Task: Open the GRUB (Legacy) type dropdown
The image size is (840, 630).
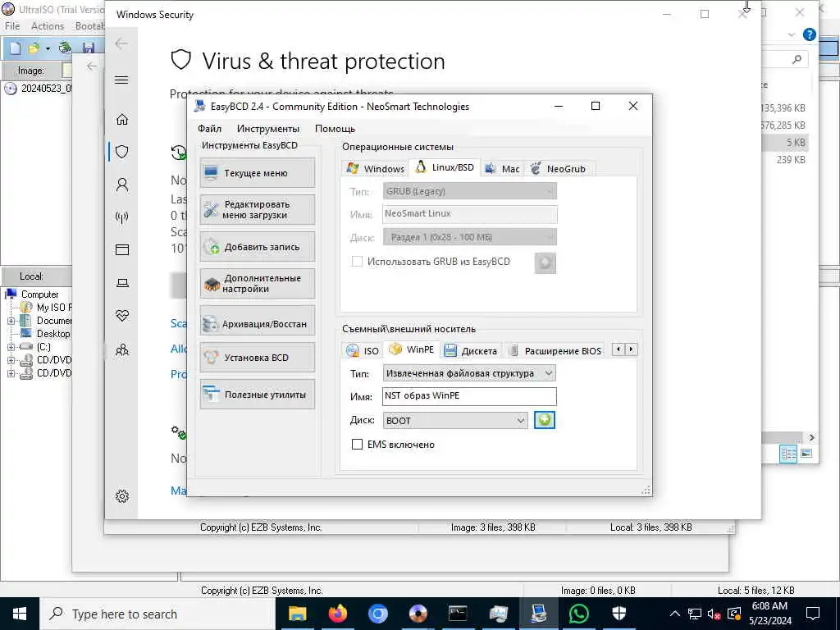Action: coord(470,191)
